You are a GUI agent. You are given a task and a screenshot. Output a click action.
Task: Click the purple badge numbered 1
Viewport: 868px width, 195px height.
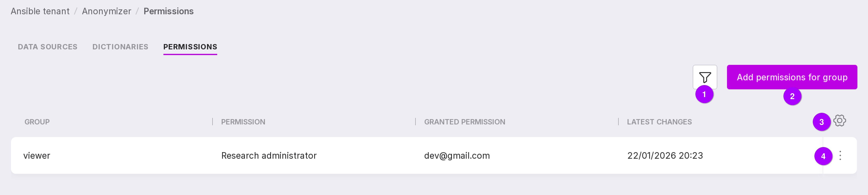(704, 94)
